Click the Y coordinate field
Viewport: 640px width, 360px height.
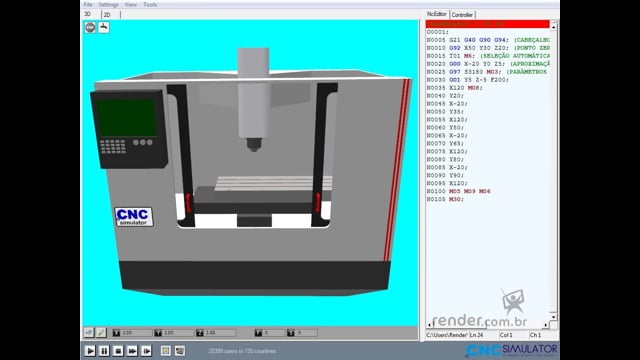[178, 333]
